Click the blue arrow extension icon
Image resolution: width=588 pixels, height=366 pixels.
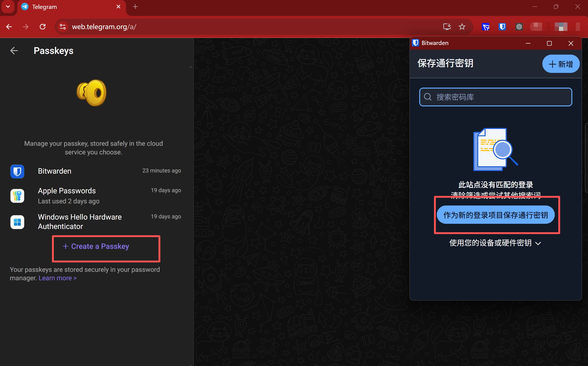[x=485, y=27]
